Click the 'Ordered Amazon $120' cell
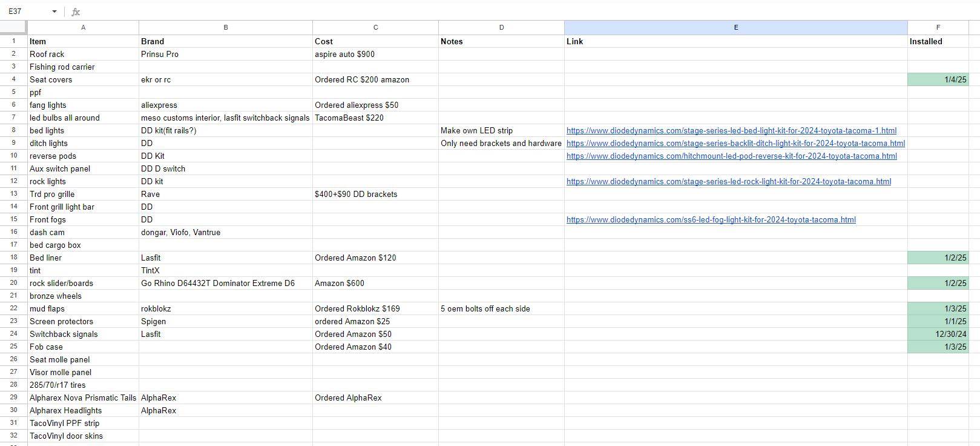Screen dimensions: 980x446 [375, 258]
